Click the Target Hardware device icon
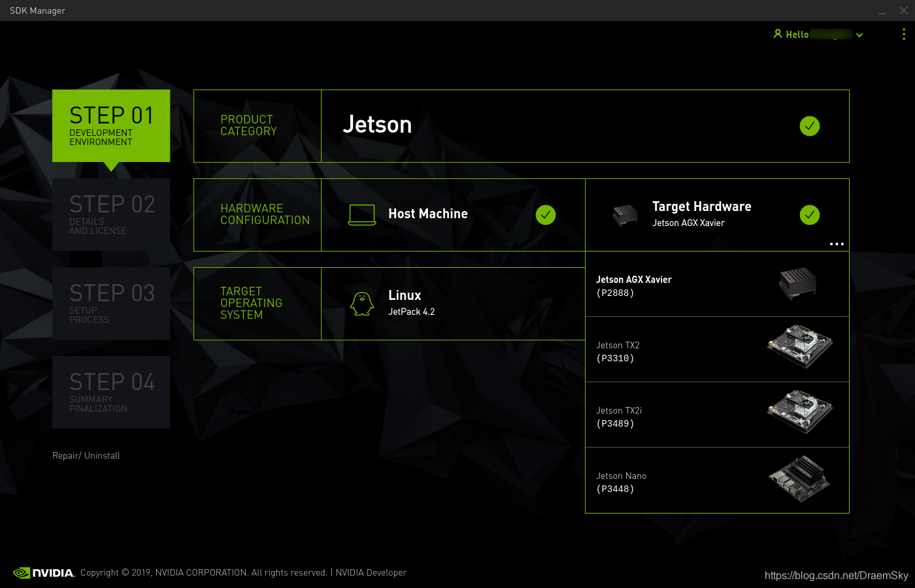Viewport: 915px width, 588px height. 625,215
